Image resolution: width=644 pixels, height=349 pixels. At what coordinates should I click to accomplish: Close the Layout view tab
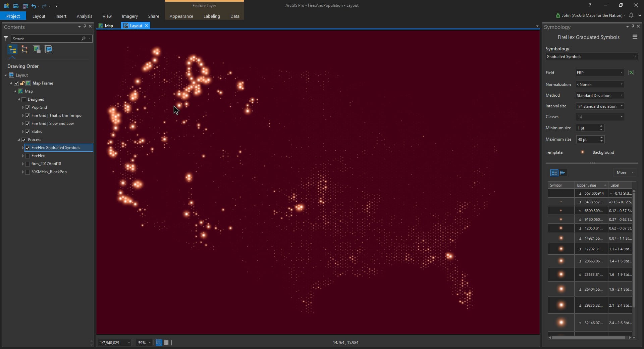click(146, 26)
